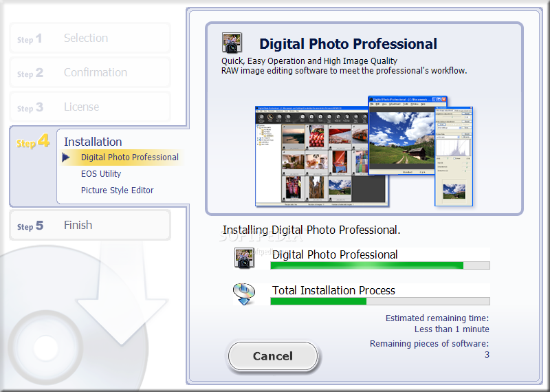Click 'Total Installation Process' label
This screenshot has width=550, height=392.
[x=333, y=291]
